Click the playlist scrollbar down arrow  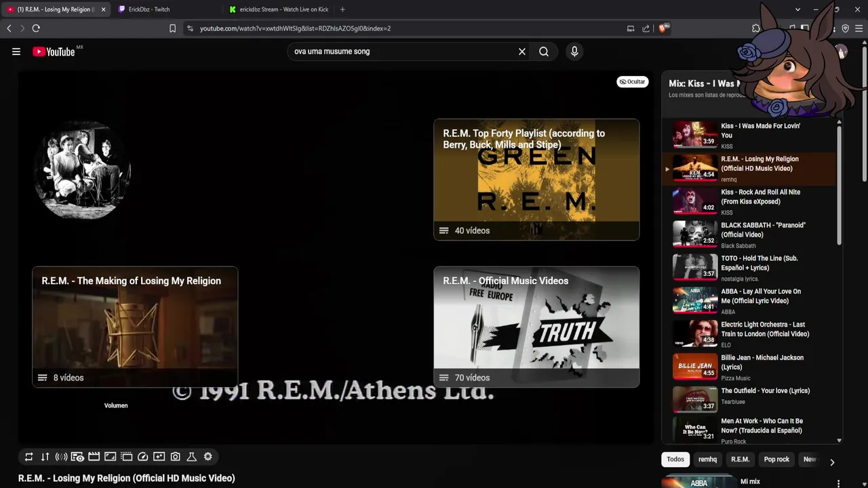click(x=839, y=441)
